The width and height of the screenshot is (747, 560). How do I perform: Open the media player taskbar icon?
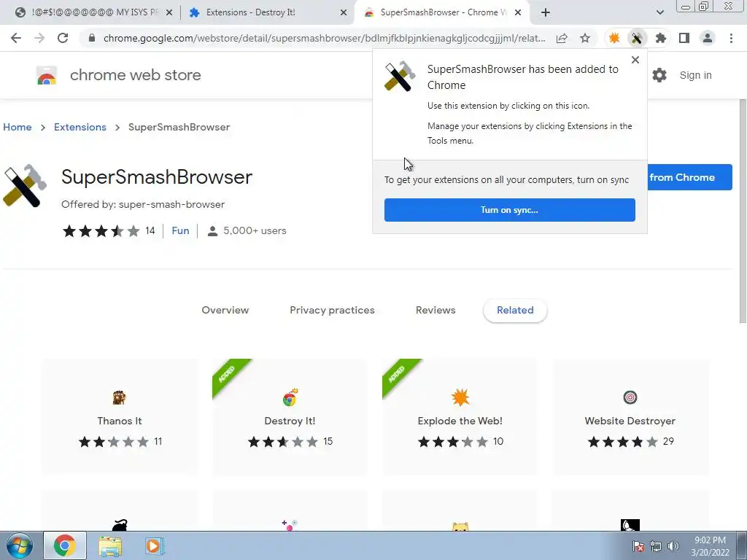[154, 545]
